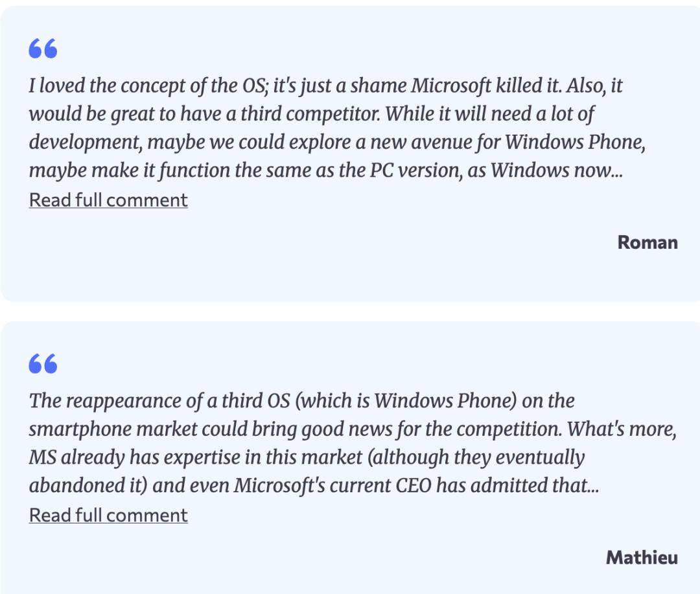
Task: Click the quote mark icon above Mathieu's comment
Action: pyautogui.click(x=43, y=364)
